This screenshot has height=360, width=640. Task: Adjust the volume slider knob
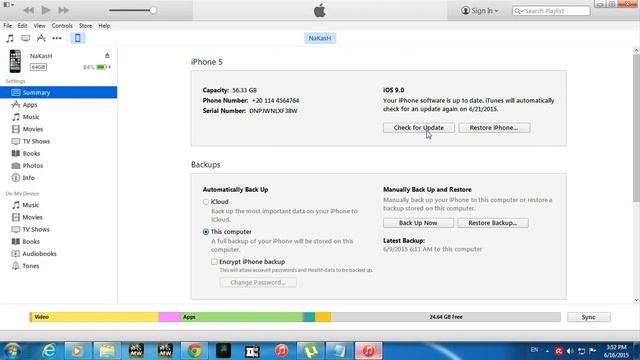(x=153, y=11)
